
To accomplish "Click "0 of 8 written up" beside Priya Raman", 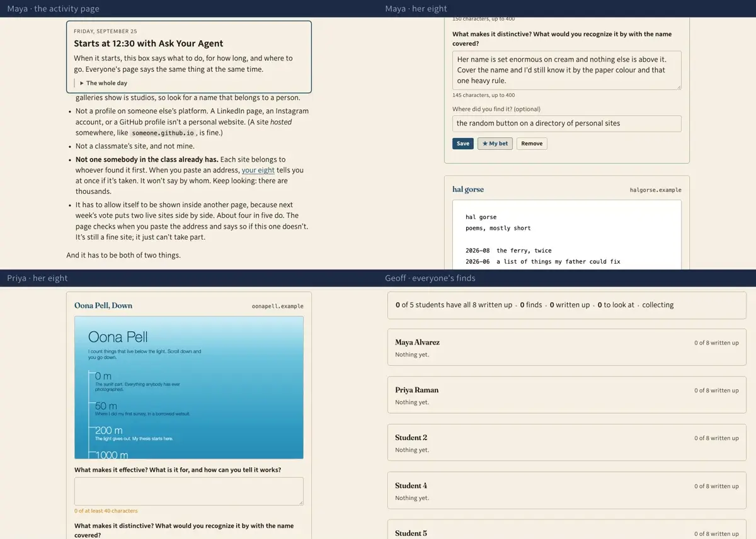I will [x=716, y=391].
